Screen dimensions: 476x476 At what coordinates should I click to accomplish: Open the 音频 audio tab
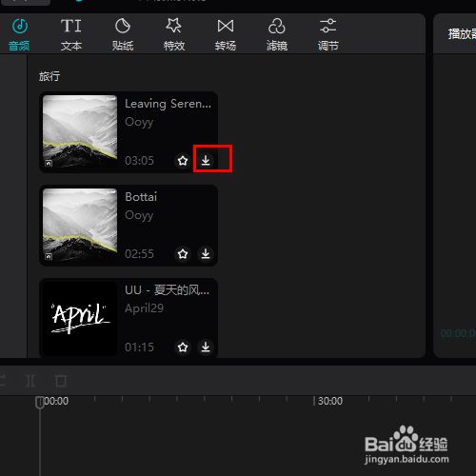[x=19, y=34]
